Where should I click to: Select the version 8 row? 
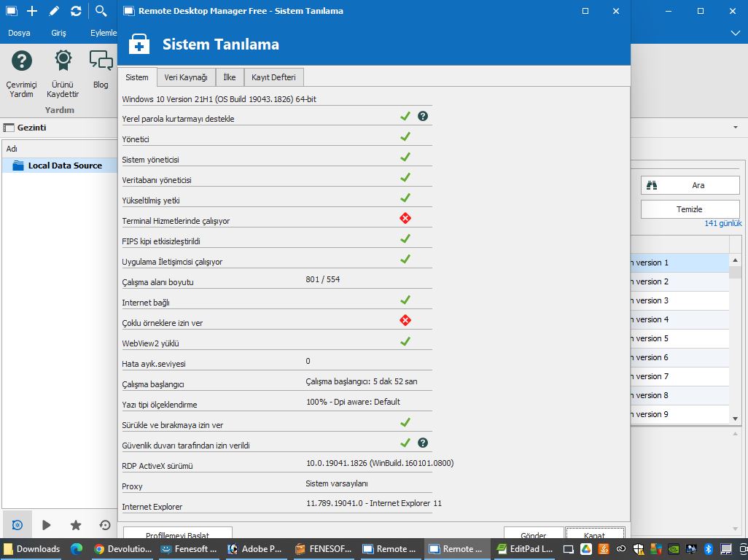pyautogui.click(x=679, y=395)
